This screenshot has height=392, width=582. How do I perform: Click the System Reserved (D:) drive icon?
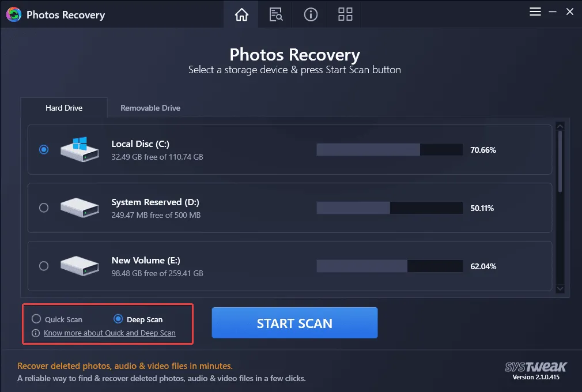[x=80, y=208]
